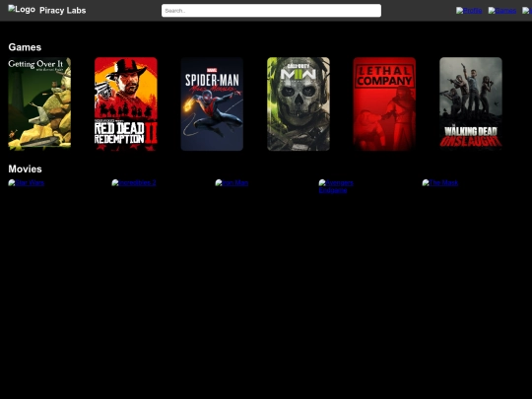Click the Movies section heading
The image size is (532, 399).
pyautogui.click(x=25, y=169)
